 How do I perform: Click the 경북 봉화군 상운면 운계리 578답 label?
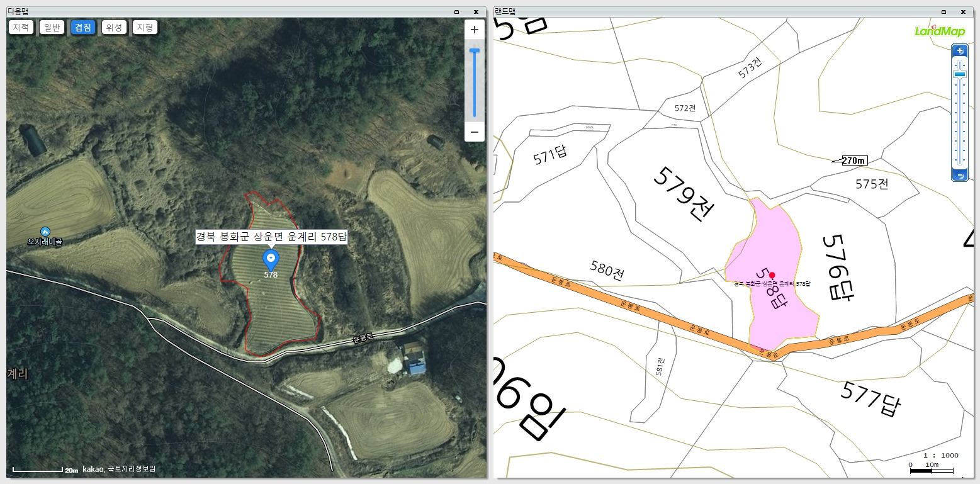click(271, 237)
